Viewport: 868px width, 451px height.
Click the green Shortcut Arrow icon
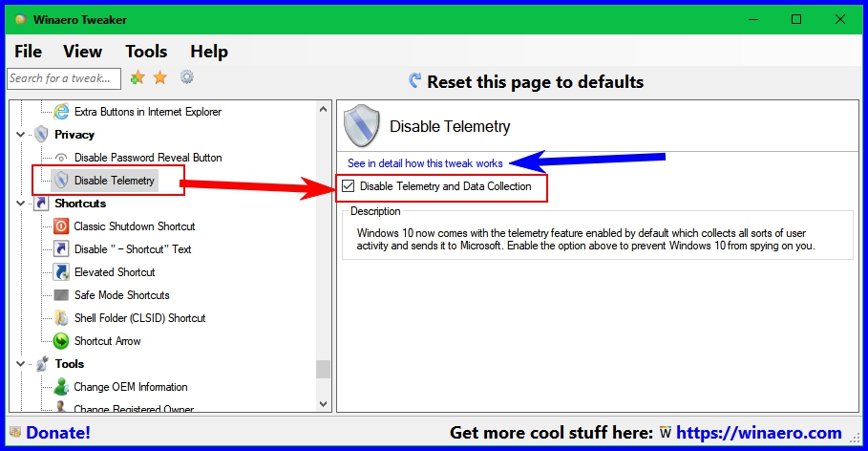click(x=61, y=341)
